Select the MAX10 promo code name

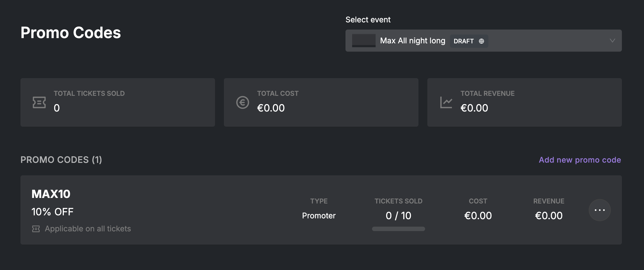pyautogui.click(x=51, y=194)
